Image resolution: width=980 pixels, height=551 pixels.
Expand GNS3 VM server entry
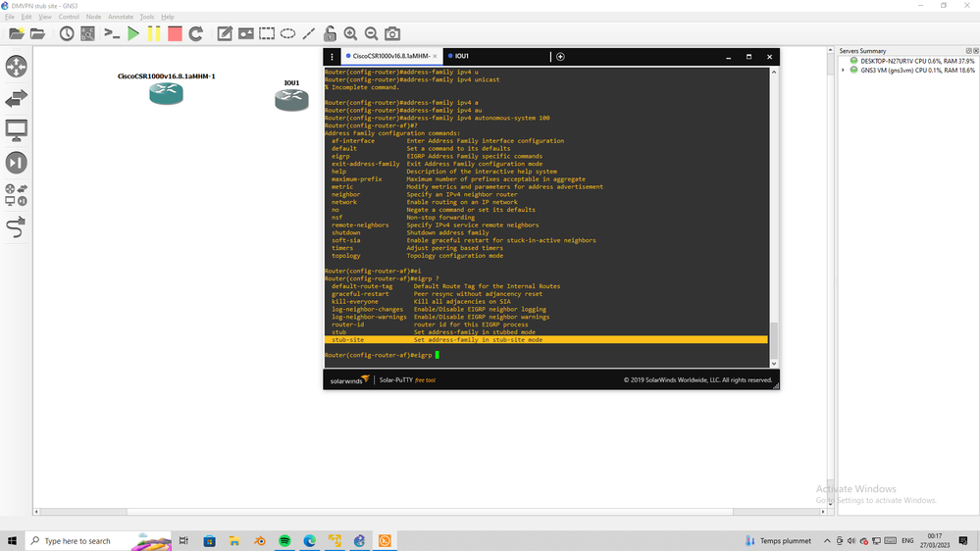(x=843, y=71)
